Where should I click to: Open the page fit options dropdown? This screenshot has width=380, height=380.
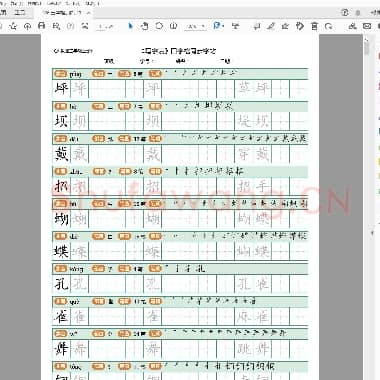[x=219, y=26]
